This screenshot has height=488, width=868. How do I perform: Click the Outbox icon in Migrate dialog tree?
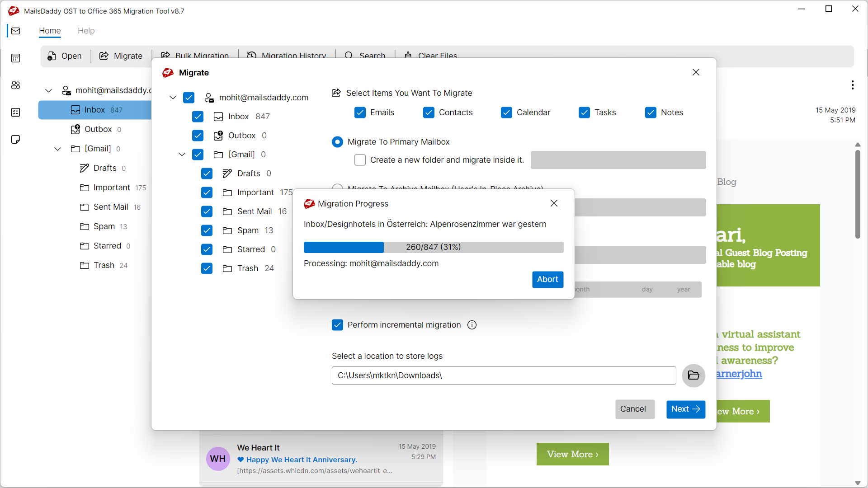pyautogui.click(x=218, y=136)
